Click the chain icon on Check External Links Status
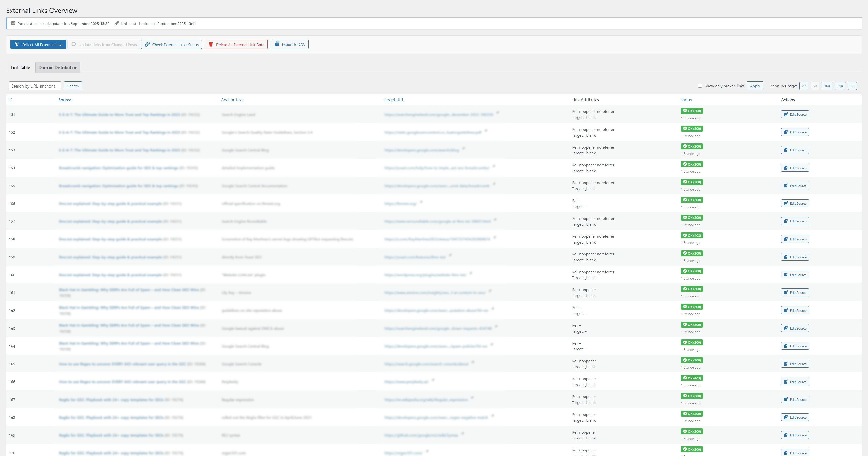 click(x=147, y=44)
